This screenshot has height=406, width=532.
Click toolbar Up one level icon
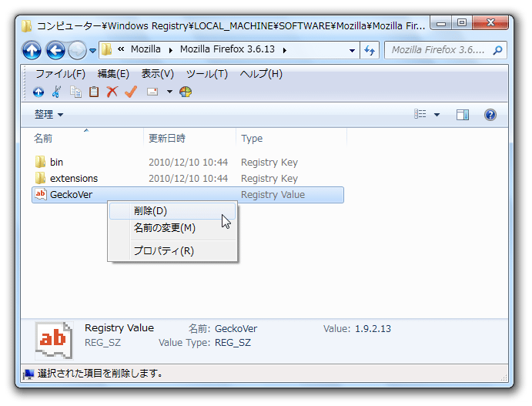click(x=38, y=92)
